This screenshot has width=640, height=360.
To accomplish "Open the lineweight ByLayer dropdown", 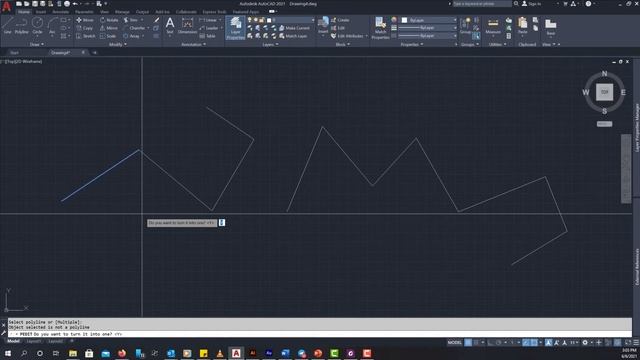I will (427, 28).
